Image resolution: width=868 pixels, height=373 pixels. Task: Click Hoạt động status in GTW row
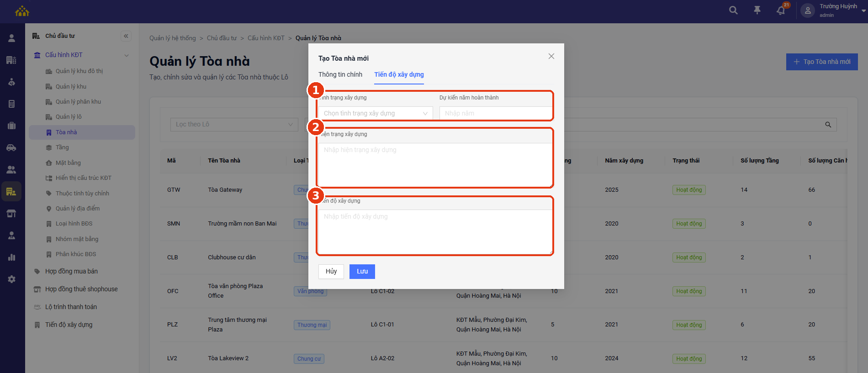[689, 190]
